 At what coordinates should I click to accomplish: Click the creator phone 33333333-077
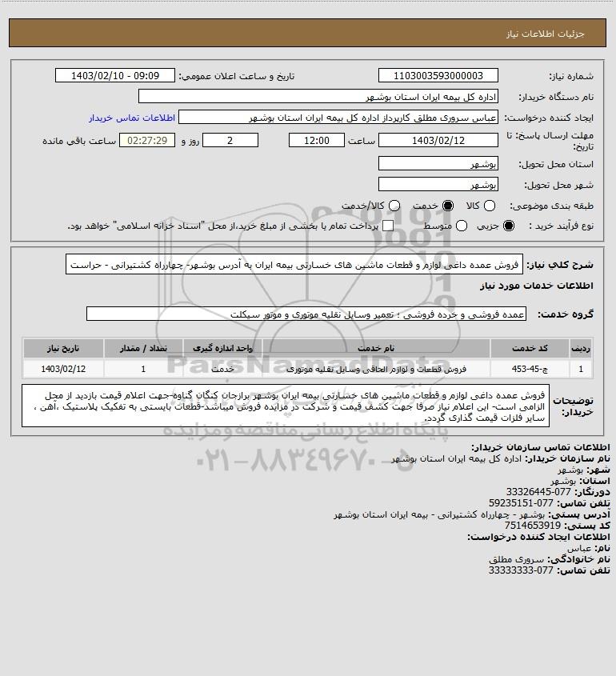pos(521,570)
